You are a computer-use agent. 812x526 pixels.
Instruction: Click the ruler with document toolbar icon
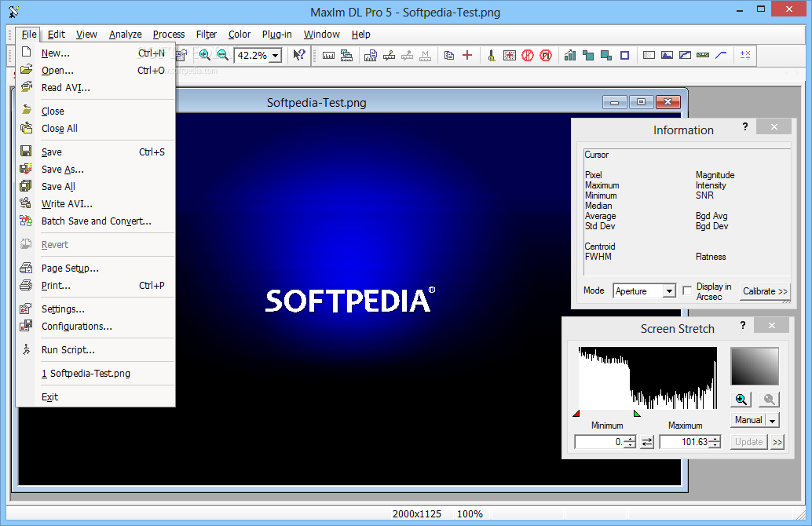tap(370, 56)
